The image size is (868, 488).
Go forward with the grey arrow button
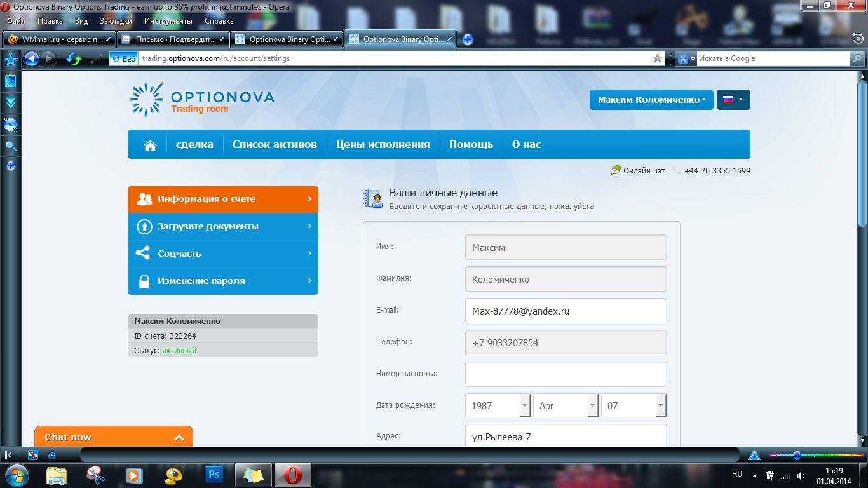(x=49, y=59)
